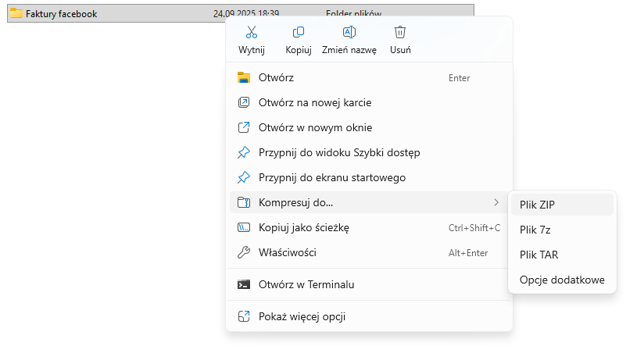The image size is (644, 353).
Task: Click the terminal icon beside Otwórz w Terminalu
Action: (244, 284)
